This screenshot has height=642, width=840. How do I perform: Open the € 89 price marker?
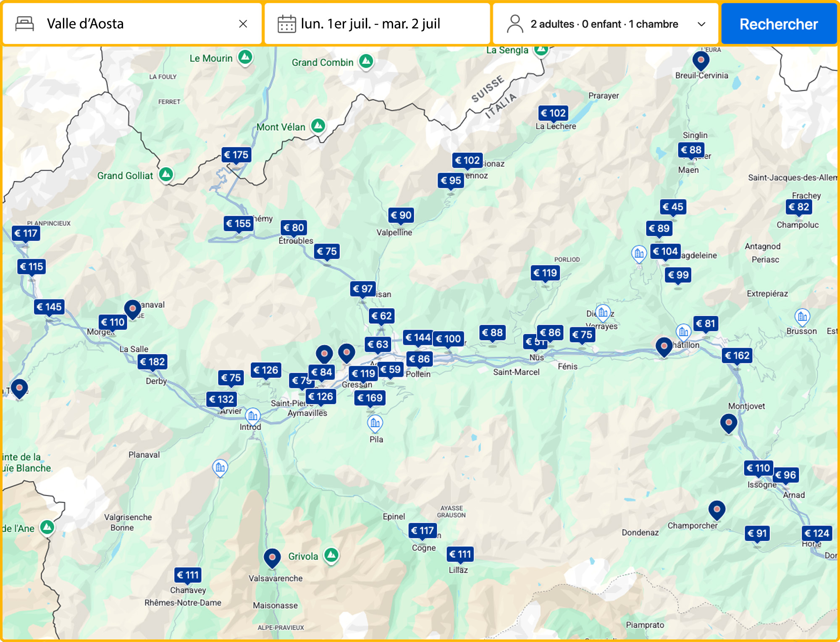pos(659,228)
